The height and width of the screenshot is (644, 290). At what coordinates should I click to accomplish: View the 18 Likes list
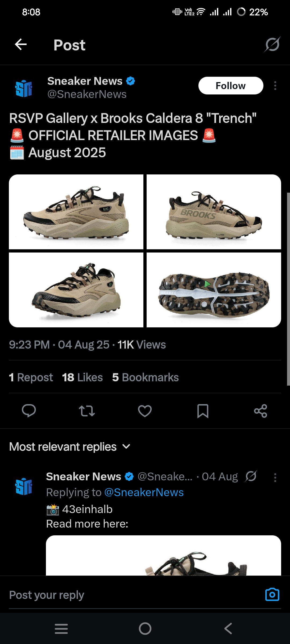pyautogui.click(x=82, y=377)
